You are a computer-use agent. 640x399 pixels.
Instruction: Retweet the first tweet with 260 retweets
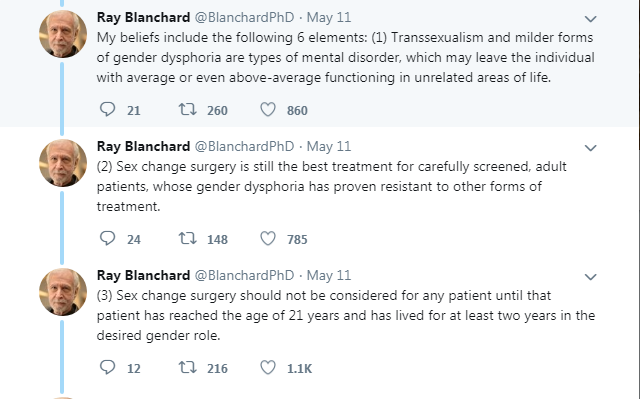188,110
